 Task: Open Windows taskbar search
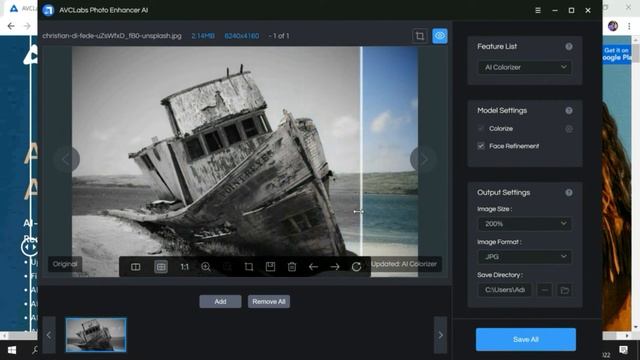pos(35,350)
